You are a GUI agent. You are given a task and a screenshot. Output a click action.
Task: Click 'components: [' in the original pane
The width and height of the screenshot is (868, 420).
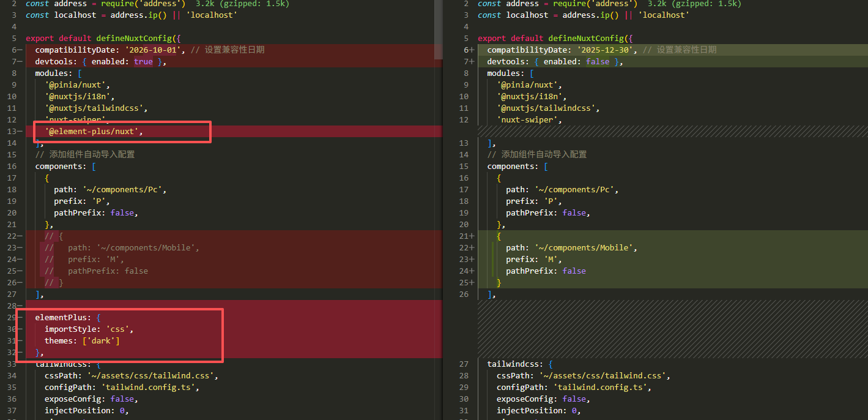coord(65,166)
